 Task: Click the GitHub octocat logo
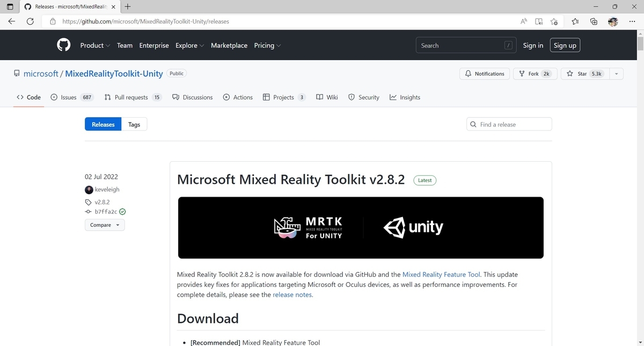click(x=64, y=45)
